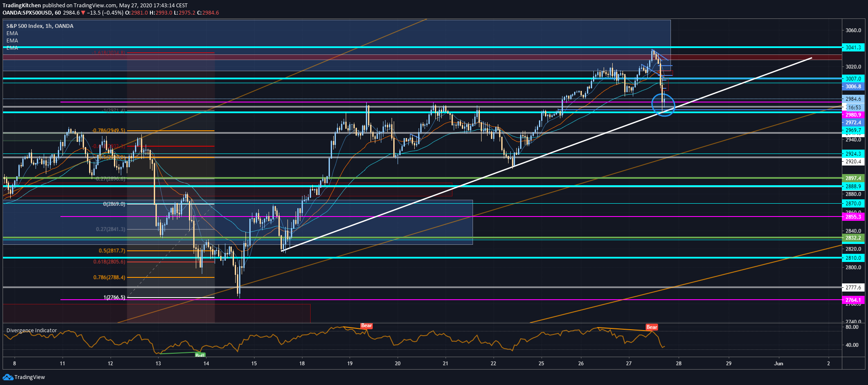The height and width of the screenshot is (385, 868).
Task: Click the green 2897.4 price label
Action: 853,178
